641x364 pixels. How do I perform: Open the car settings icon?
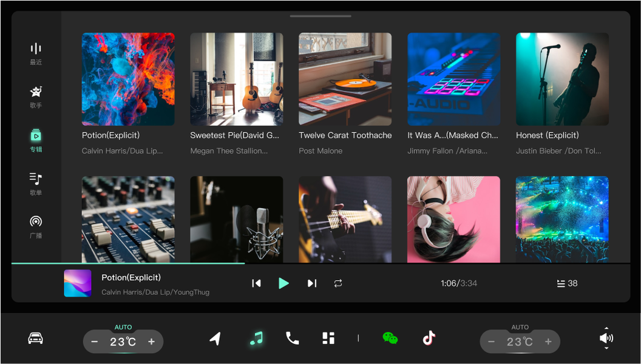(x=36, y=339)
